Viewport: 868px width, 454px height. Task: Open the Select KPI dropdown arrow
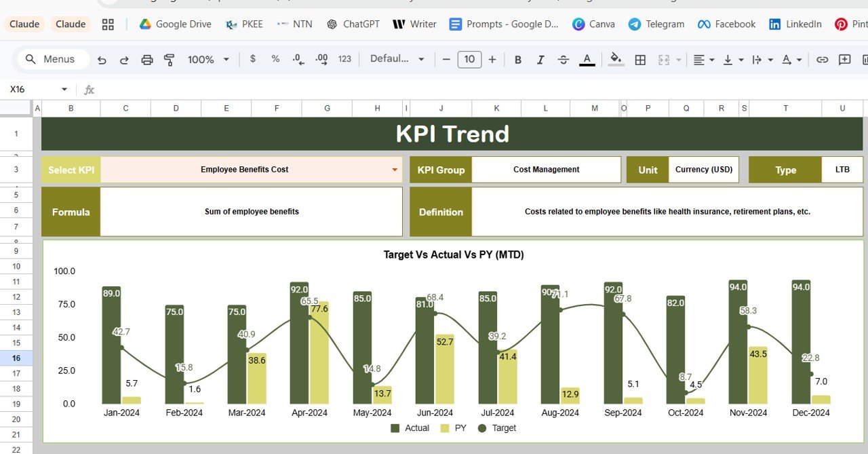pyautogui.click(x=395, y=170)
